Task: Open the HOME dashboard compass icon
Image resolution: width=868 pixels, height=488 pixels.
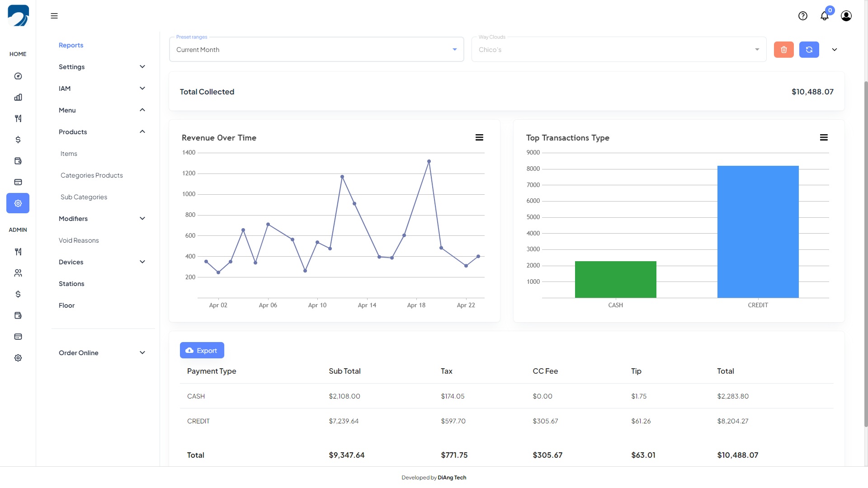Action: (18, 76)
